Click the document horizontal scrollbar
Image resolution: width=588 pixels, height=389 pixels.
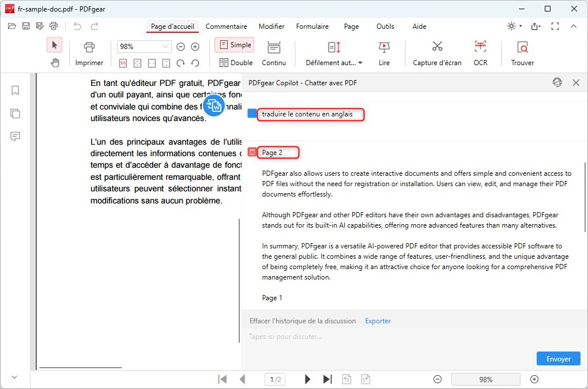[x=80, y=368]
